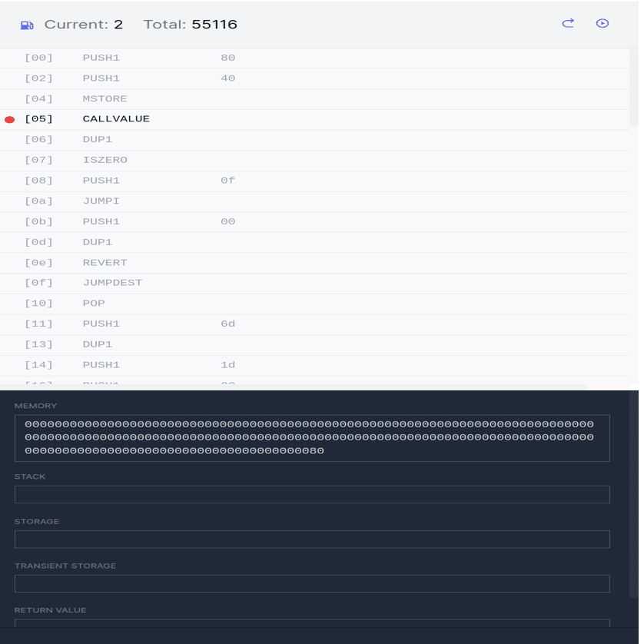Click the STACK section label
The image size is (644, 644).
[x=30, y=476]
